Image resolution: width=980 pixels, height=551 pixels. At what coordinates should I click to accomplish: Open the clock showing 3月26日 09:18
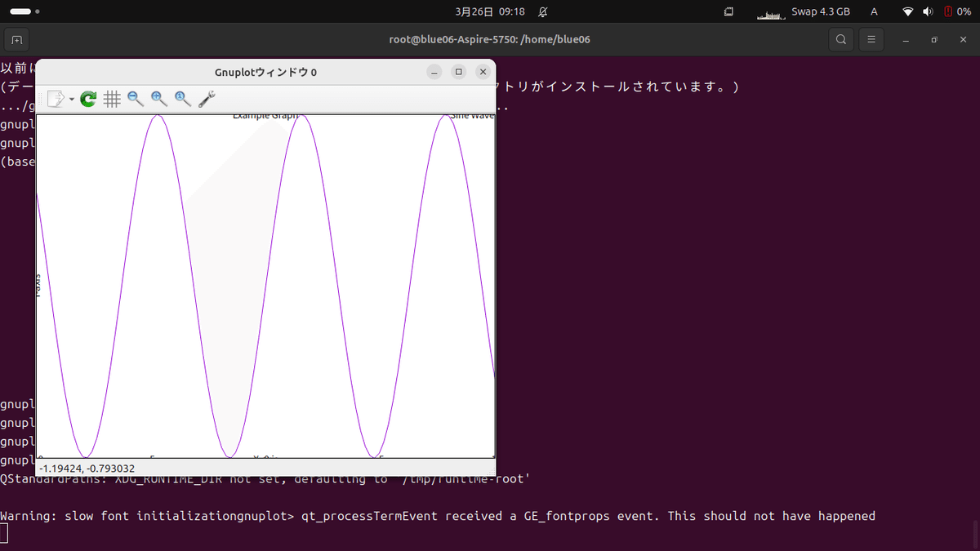coord(491,11)
